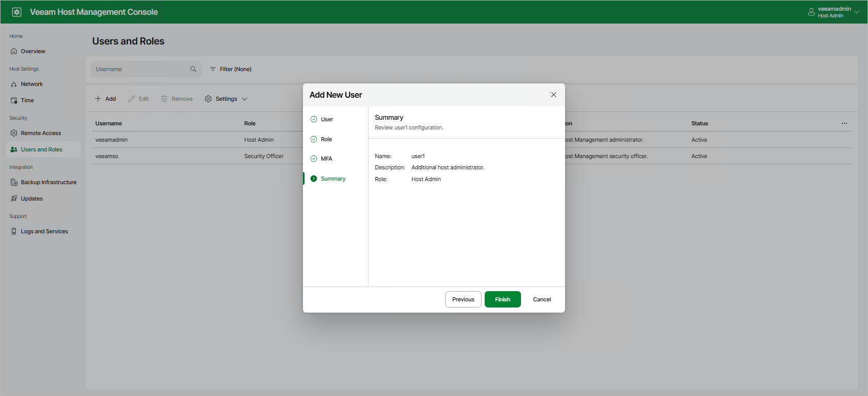868x396 pixels.
Task: Sort by Status column header
Action: click(x=700, y=123)
